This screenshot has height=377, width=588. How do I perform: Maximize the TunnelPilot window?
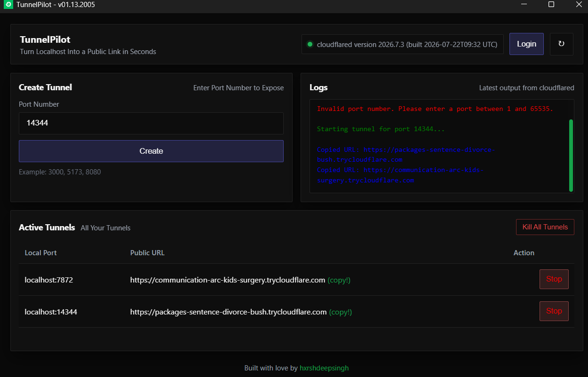click(551, 5)
